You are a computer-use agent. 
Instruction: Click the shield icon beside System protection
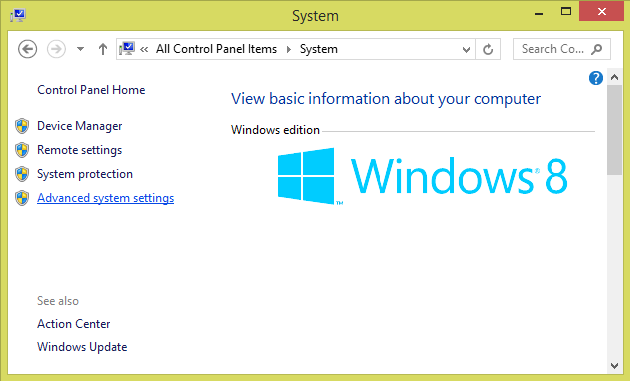[22, 174]
